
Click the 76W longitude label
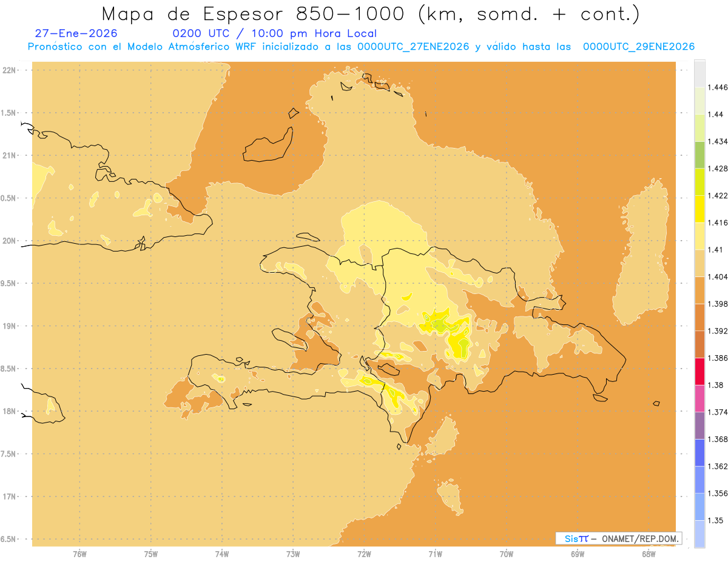click(79, 554)
